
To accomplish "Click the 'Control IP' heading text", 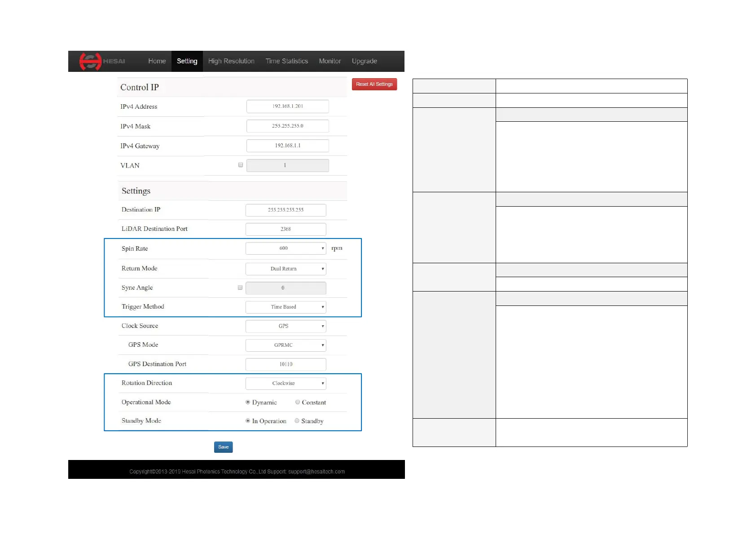I will tap(140, 87).
